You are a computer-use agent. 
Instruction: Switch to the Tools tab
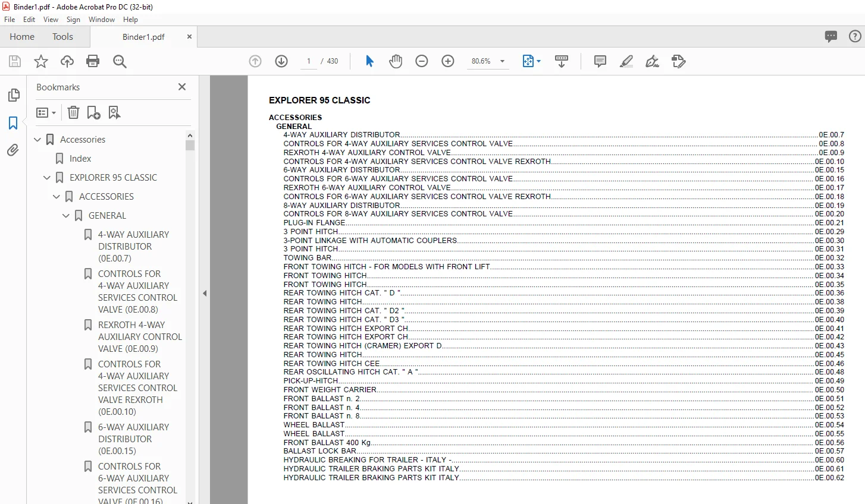pos(62,37)
